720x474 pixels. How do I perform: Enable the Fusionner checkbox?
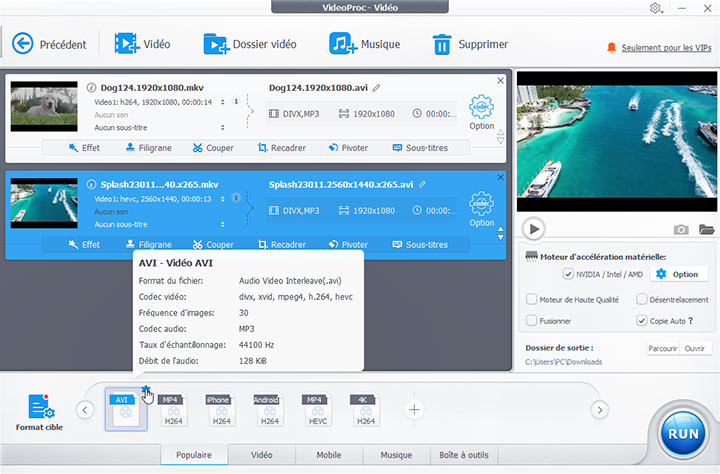click(531, 321)
